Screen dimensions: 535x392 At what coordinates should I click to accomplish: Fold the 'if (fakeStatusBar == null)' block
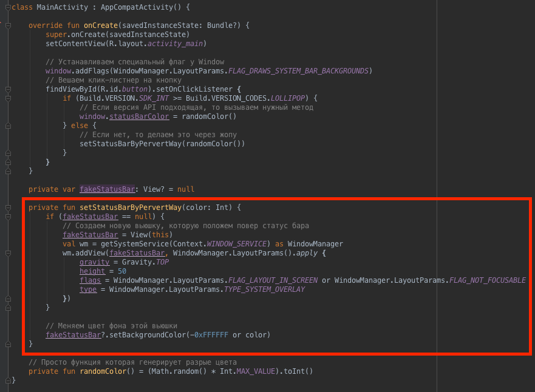[8, 217]
